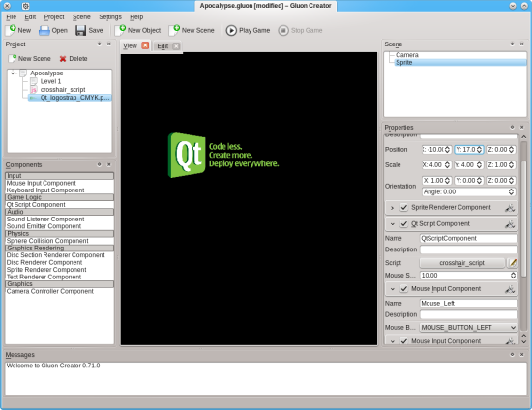532x410 pixels.
Task: Open the Scene menu
Action: click(x=81, y=17)
